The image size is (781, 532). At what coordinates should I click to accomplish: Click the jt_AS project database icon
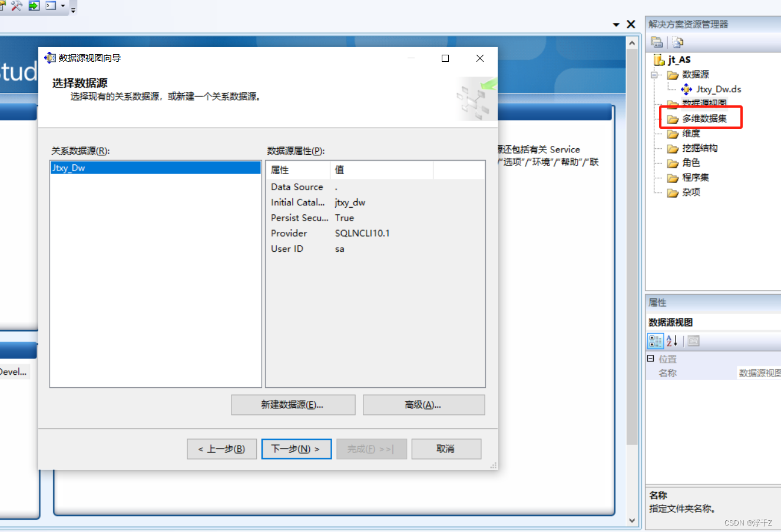click(x=659, y=59)
